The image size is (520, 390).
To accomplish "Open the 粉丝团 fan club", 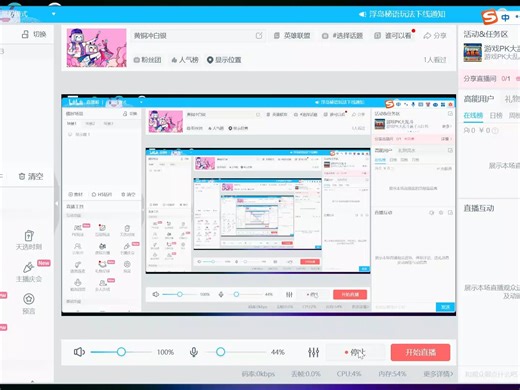I will pyautogui.click(x=147, y=60).
